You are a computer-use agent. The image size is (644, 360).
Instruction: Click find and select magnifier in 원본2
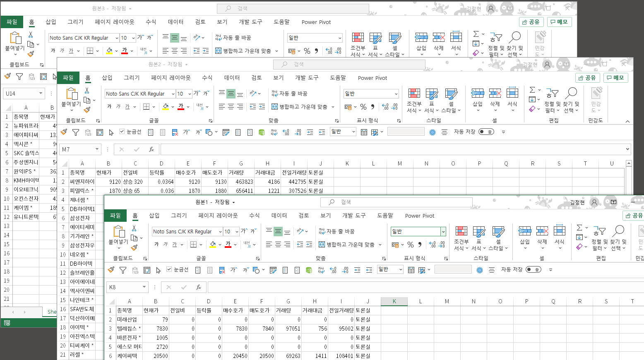click(x=571, y=93)
